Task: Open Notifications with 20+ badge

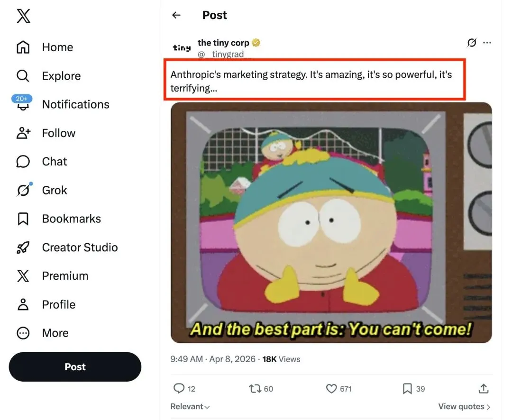Action: [75, 104]
